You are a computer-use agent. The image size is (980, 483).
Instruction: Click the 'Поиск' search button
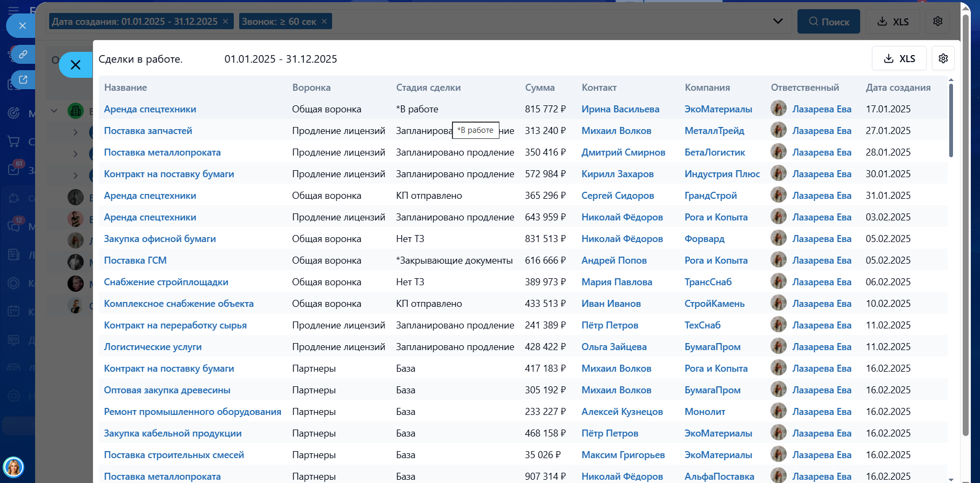point(829,22)
